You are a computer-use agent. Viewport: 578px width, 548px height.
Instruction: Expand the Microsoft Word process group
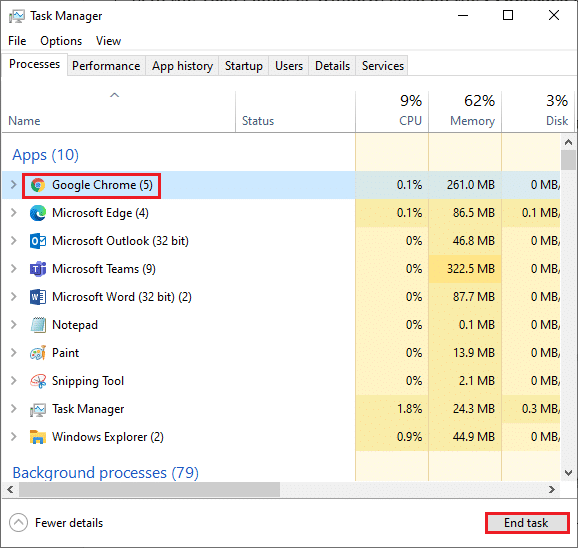pyautogui.click(x=14, y=297)
